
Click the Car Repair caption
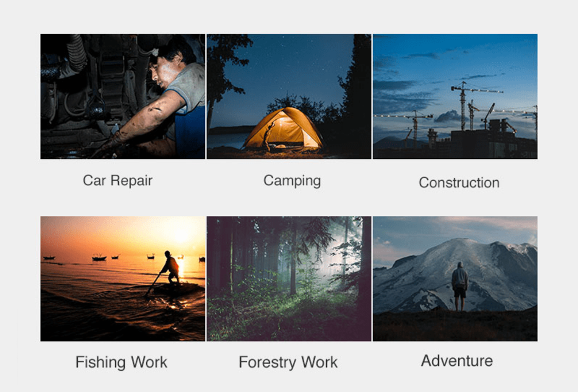(x=117, y=181)
